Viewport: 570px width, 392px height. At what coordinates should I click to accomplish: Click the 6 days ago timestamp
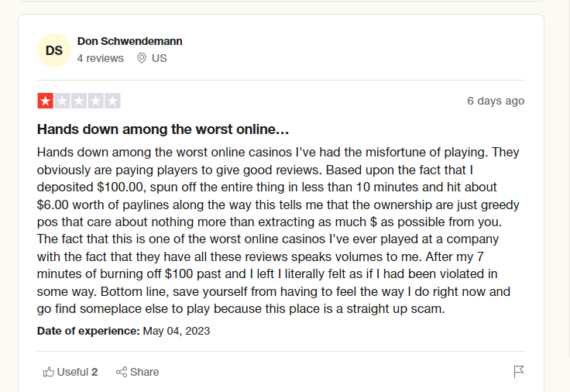496,101
